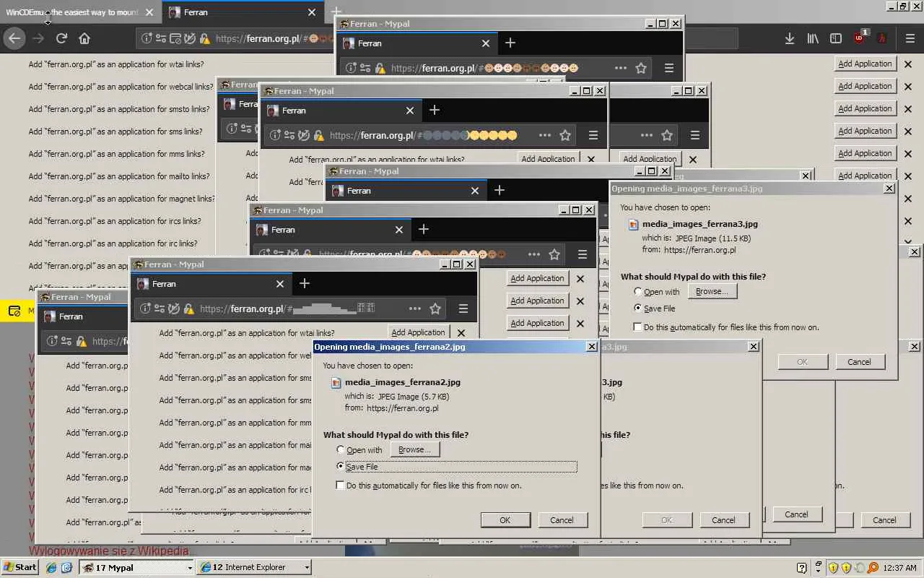The height and width of the screenshot is (578, 924).
Task: Select Open with in the ferrana2.jpg dialog
Action: [341, 450]
